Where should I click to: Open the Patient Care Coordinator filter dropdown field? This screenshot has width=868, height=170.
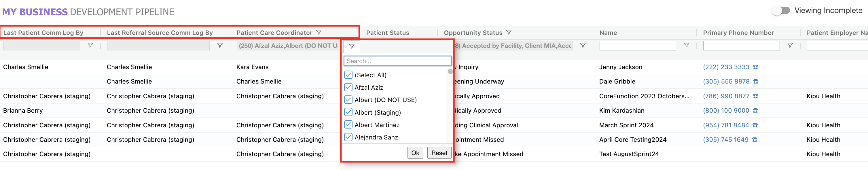click(288, 46)
